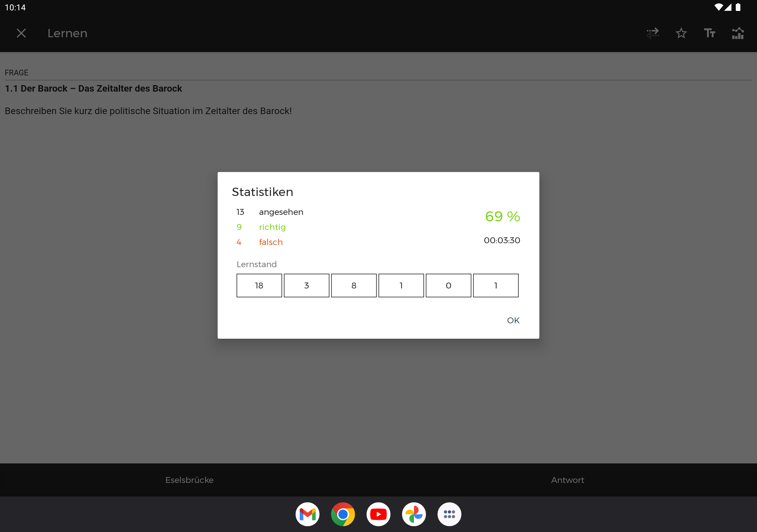
Task: Open Gmail from the dock
Action: 307,514
